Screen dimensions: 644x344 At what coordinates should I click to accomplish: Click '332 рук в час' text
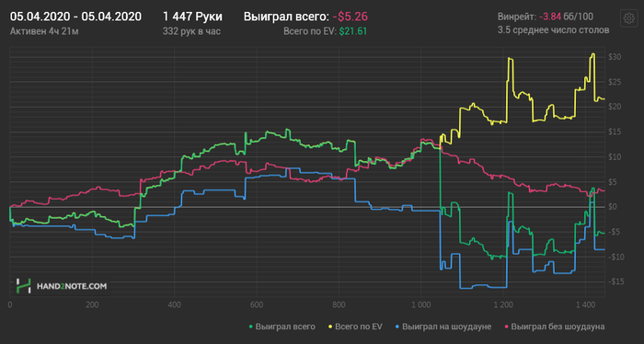[191, 31]
